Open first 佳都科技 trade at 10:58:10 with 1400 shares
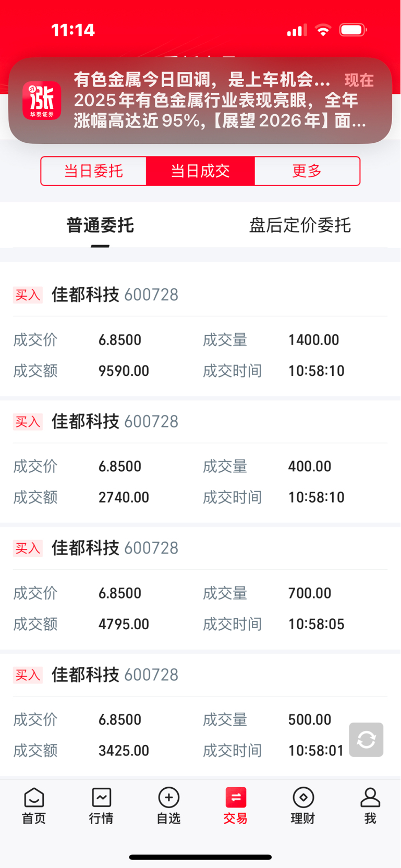 [200, 354]
